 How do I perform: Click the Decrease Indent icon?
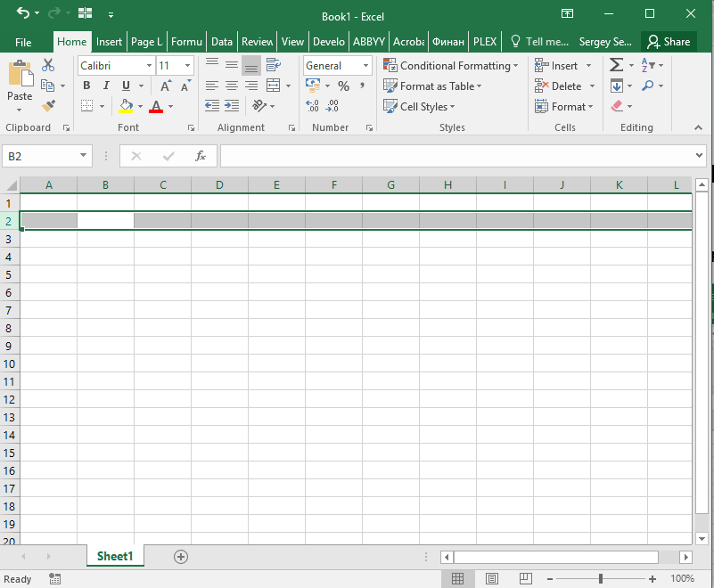212,106
